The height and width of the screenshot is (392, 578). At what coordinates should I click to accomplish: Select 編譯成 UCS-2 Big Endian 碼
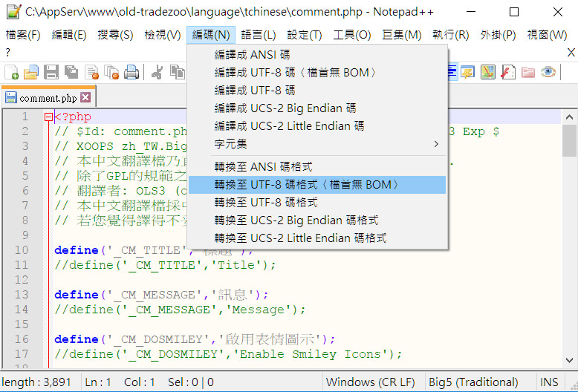pyautogui.click(x=317, y=108)
